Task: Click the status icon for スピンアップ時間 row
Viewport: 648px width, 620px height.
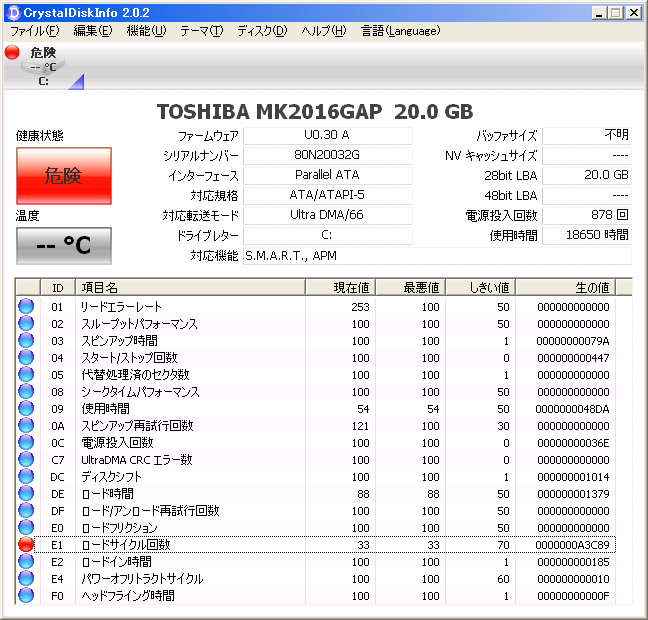Action: 26,340
